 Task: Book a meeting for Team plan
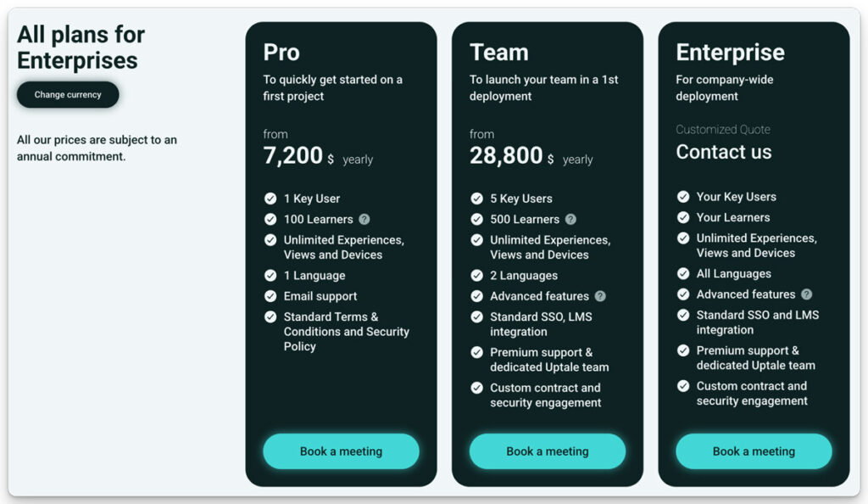pyautogui.click(x=548, y=451)
